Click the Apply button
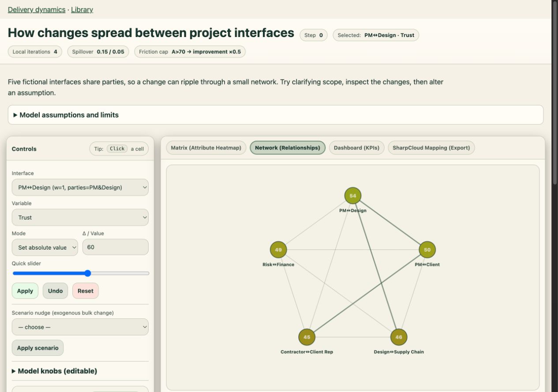This screenshot has height=392, width=558. click(25, 291)
